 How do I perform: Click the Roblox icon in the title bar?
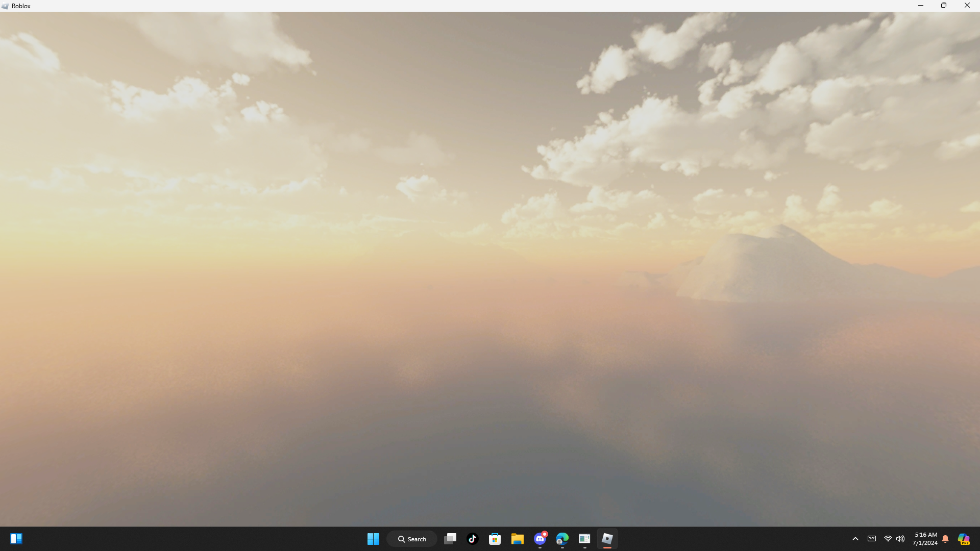(x=5, y=6)
